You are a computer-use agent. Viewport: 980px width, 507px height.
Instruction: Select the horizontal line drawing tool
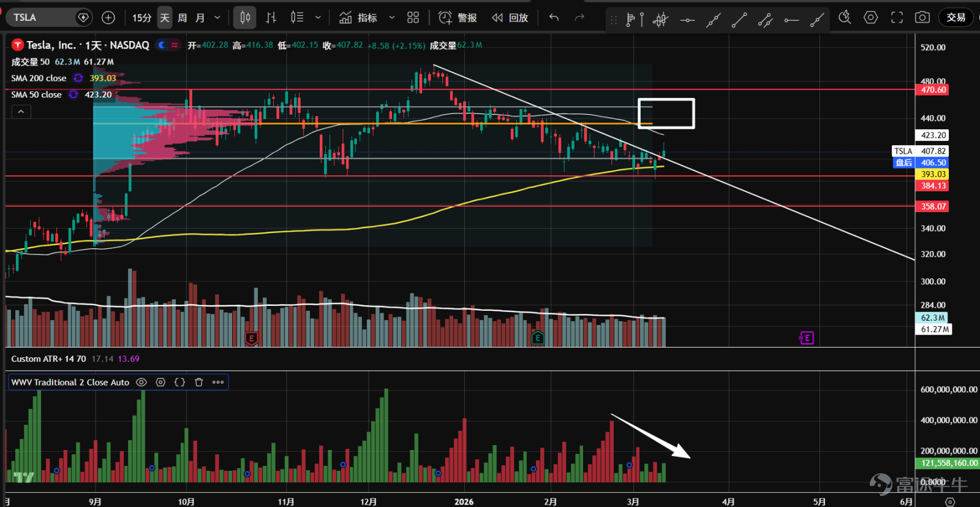(688, 20)
